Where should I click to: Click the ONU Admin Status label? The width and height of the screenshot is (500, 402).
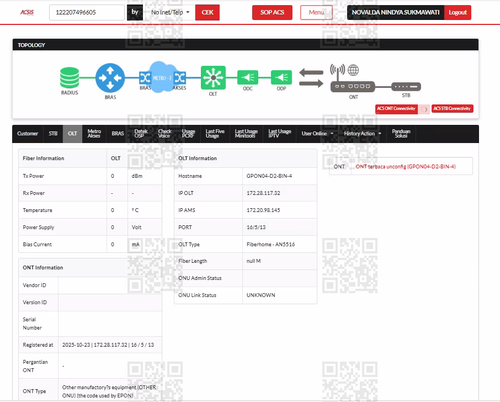click(x=200, y=278)
